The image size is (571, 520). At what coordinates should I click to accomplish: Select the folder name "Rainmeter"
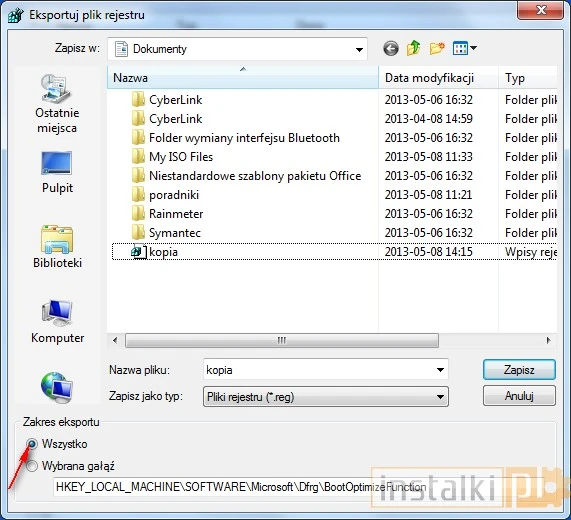[x=176, y=214]
